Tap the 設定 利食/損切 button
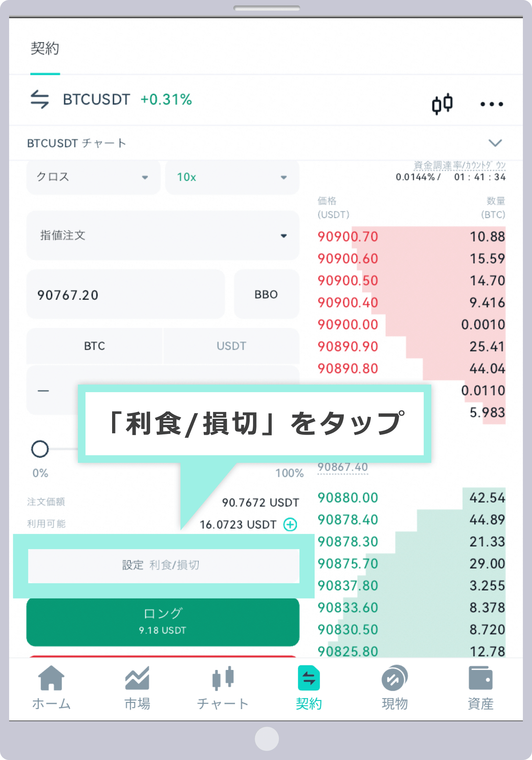The image size is (532, 760). pyautogui.click(x=163, y=565)
